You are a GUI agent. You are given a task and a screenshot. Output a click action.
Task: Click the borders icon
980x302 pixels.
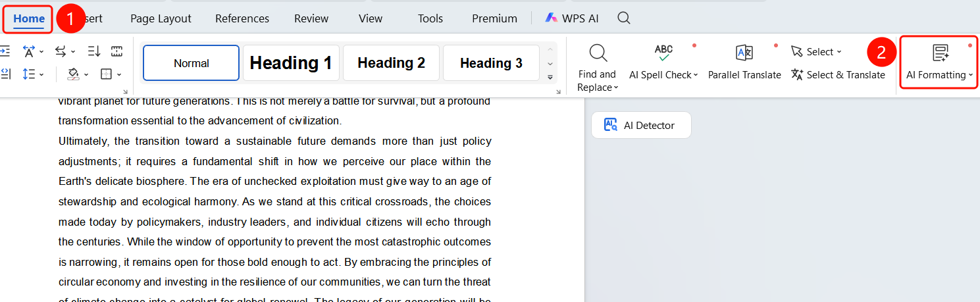[x=106, y=74]
